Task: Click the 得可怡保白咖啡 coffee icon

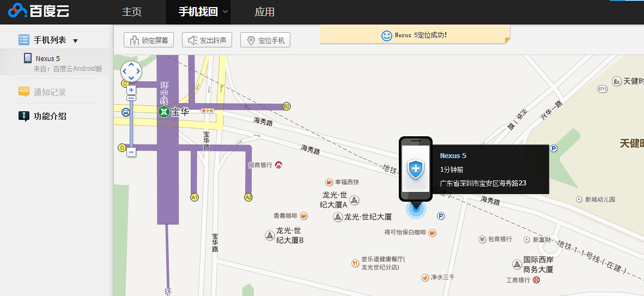Action: 432,233
